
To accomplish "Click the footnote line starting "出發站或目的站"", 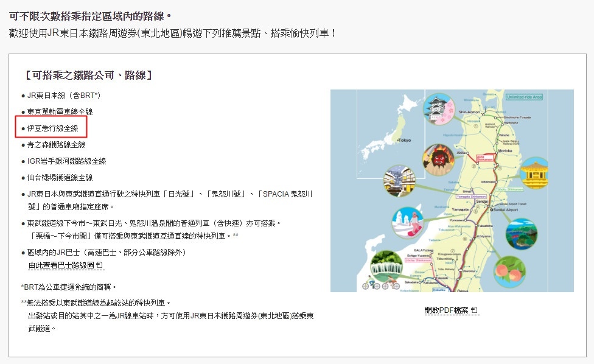I will (171, 322).
